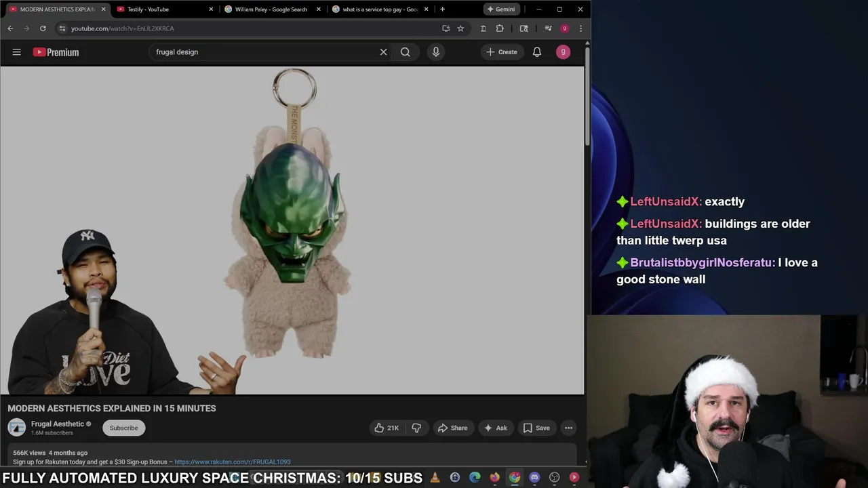Click the Chrome taskbar icon
The image size is (868, 488).
click(x=515, y=477)
